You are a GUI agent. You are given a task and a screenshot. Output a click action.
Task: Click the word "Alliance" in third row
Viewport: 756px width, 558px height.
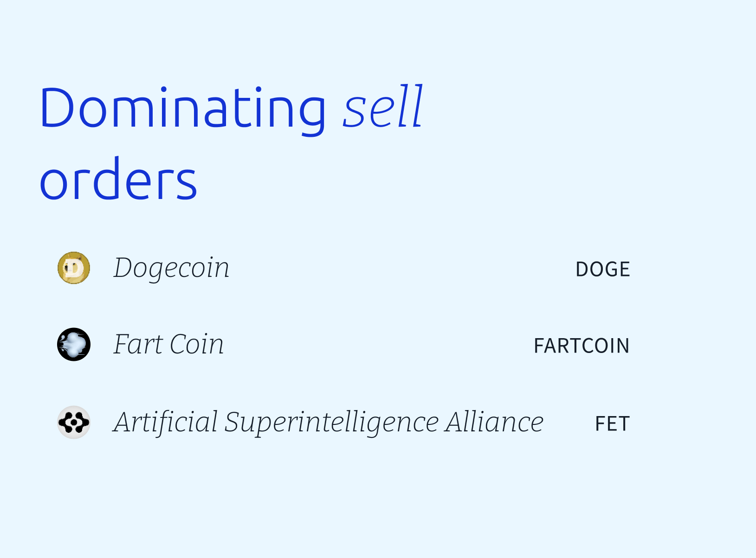pos(494,423)
